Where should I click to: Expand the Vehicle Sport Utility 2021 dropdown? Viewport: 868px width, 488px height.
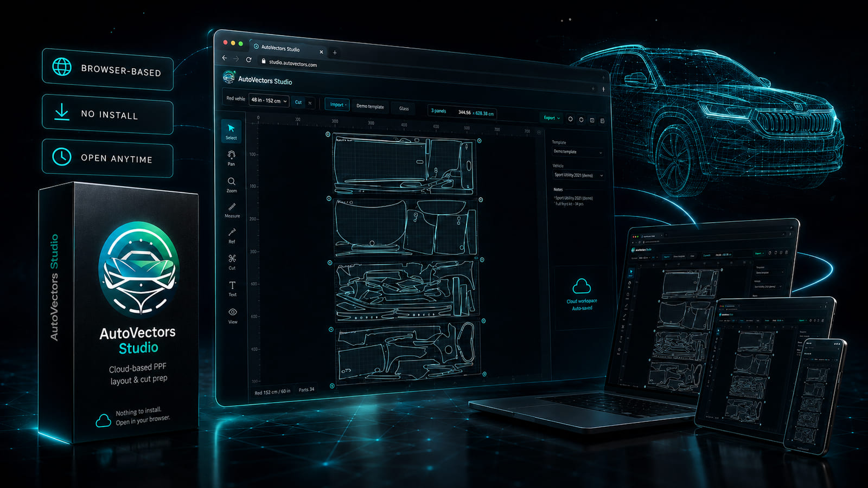pyautogui.click(x=578, y=175)
